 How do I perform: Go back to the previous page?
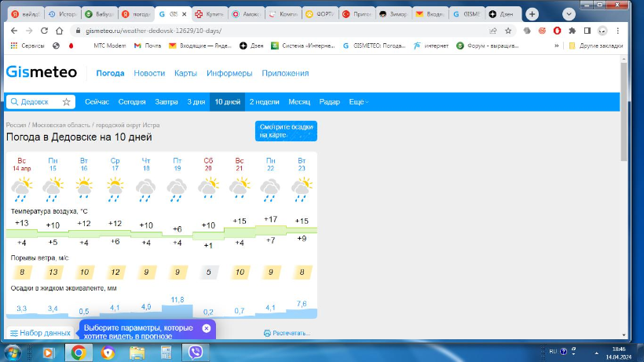(x=14, y=31)
